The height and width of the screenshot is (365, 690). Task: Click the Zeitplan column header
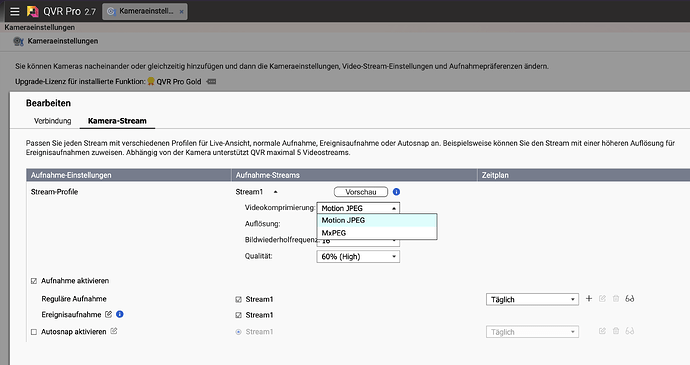tap(584, 175)
